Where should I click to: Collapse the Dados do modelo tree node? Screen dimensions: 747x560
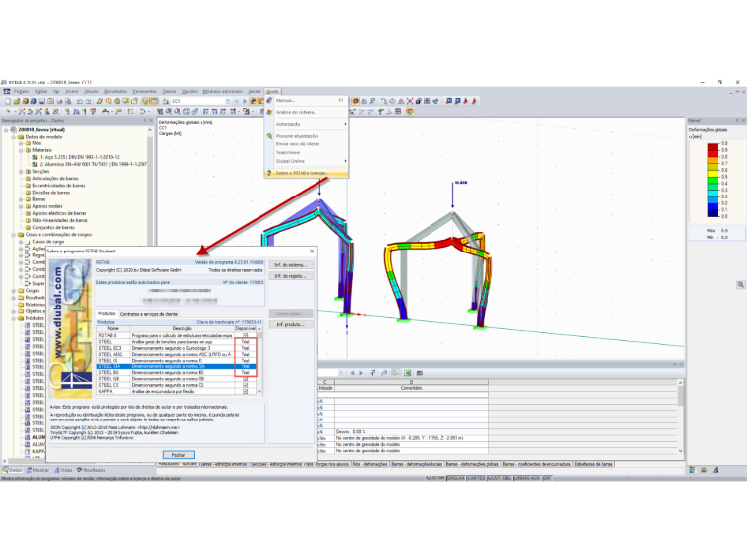coord(14,137)
